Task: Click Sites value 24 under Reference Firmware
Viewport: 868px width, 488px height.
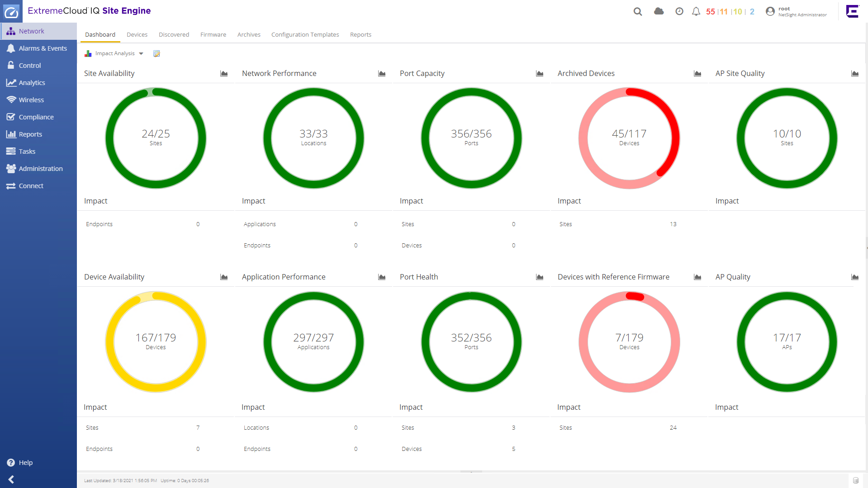Action: pos(673,428)
